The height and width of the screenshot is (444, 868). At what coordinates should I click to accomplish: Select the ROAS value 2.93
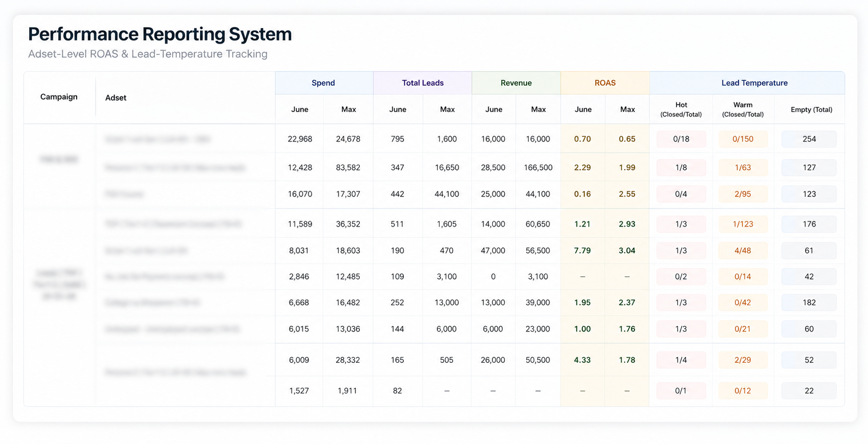click(627, 224)
